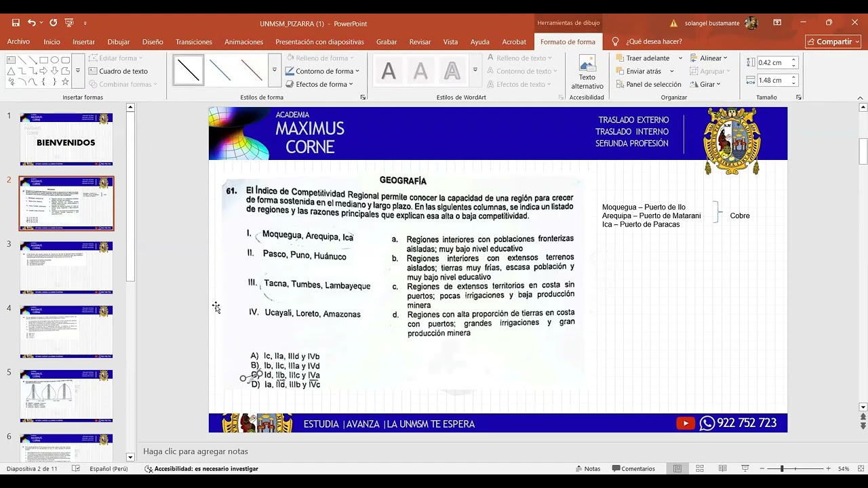The image size is (868, 488).
Task: Switch to the Vista tab
Action: [x=450, y=42]
